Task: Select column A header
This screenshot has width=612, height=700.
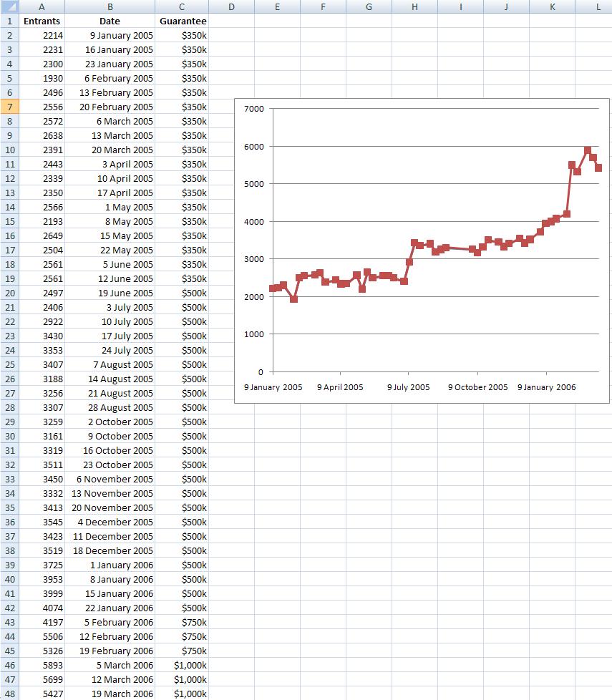Action: (x=42, y=6)
